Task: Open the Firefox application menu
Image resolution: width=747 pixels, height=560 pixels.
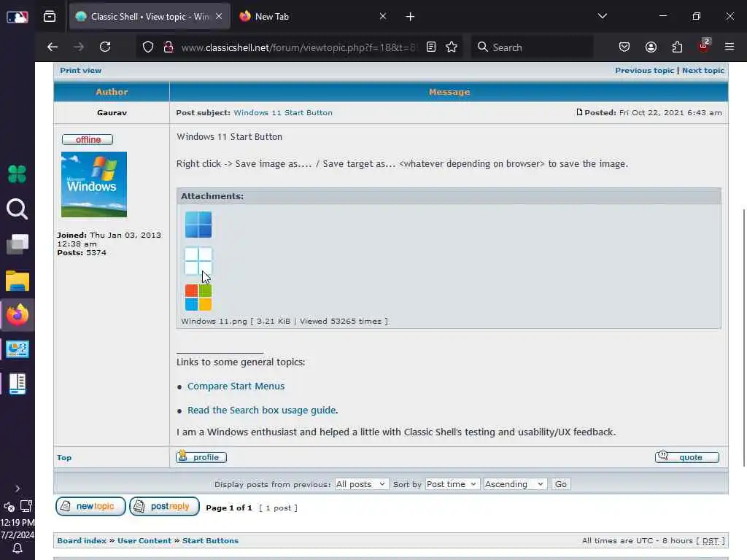Action: [729, 47]
